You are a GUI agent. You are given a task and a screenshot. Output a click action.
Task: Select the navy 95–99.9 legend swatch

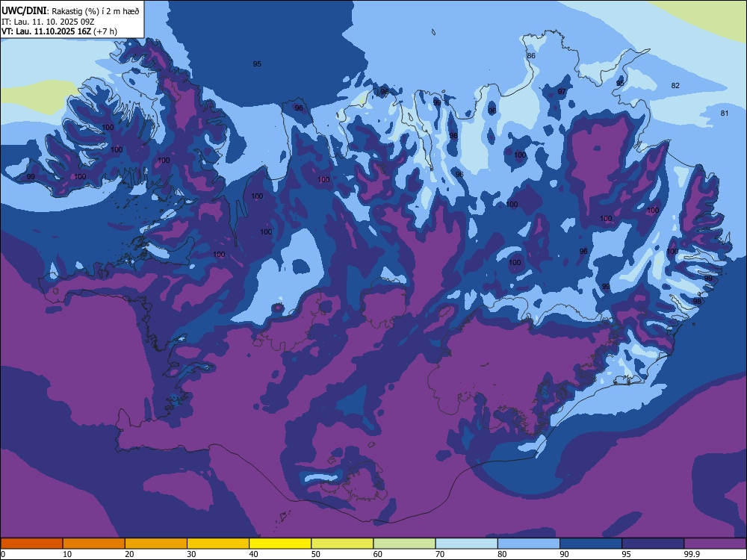(653, 544)
